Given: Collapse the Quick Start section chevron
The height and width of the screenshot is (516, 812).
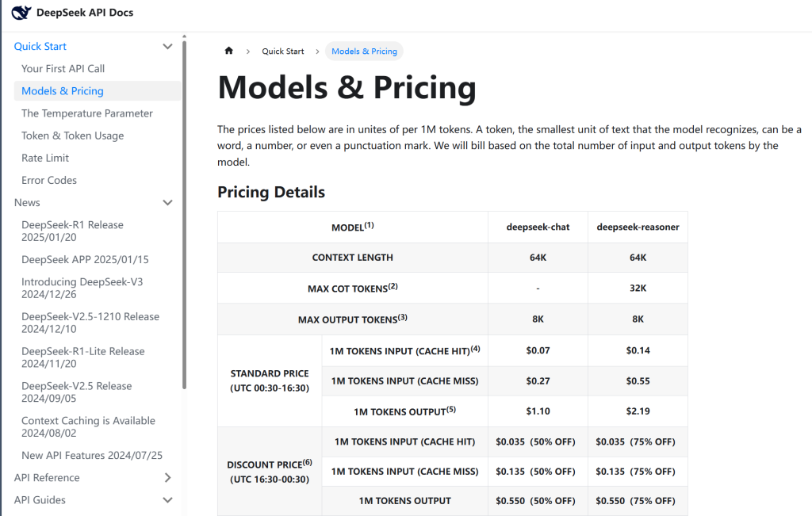Looking at the screenshot, I should [167, 47].
